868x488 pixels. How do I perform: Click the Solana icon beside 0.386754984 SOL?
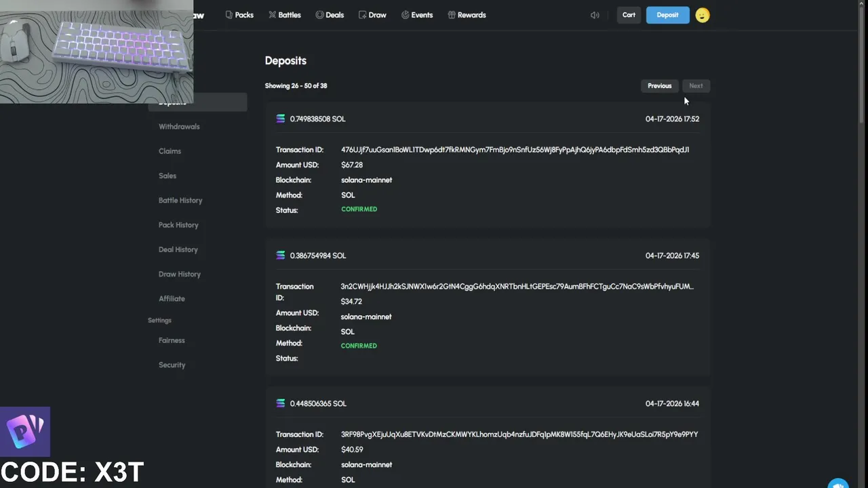(x=281, y=256)
